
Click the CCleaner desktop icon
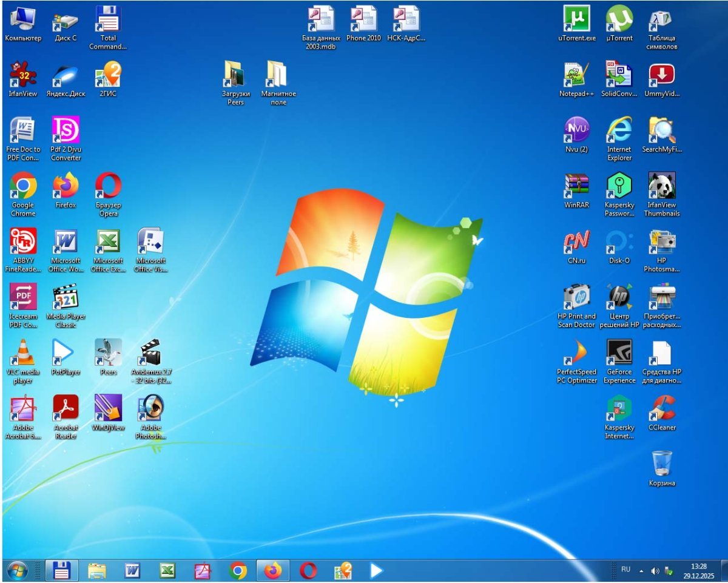pyautogui.click(x=662, y=408)
